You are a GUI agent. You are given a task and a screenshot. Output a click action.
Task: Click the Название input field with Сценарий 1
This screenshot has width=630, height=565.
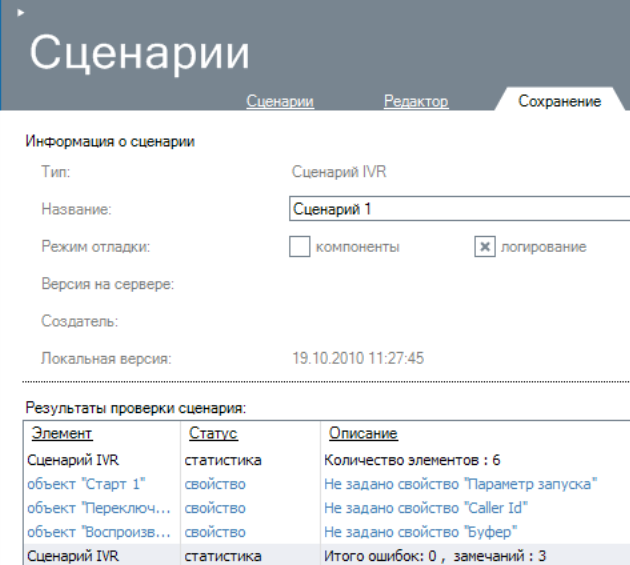pos(459,209)
